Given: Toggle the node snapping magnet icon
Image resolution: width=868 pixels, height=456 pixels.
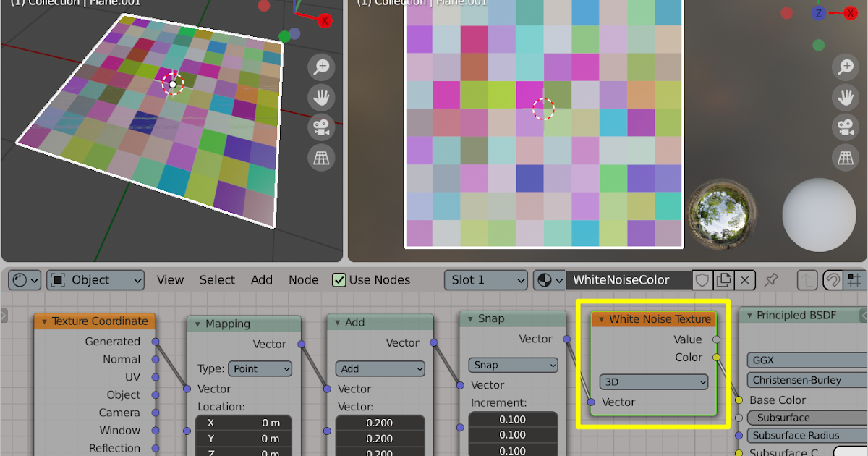Looking at the screenshot, I should tap(833, 280).
